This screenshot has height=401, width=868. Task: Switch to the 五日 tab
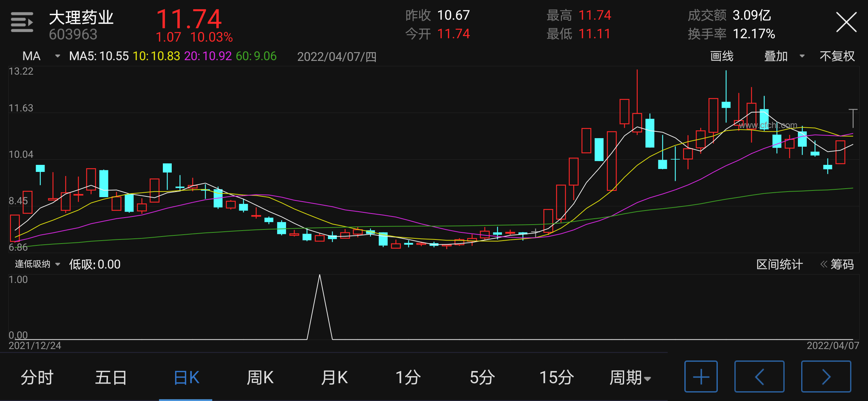[x=111, y=378]
